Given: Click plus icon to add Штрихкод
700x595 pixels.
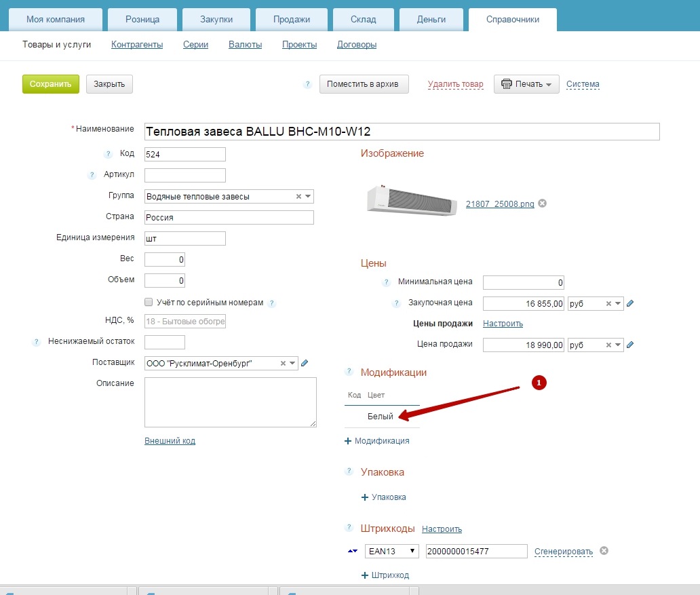Looking at the screenshot, I should (x=365, y=575).
